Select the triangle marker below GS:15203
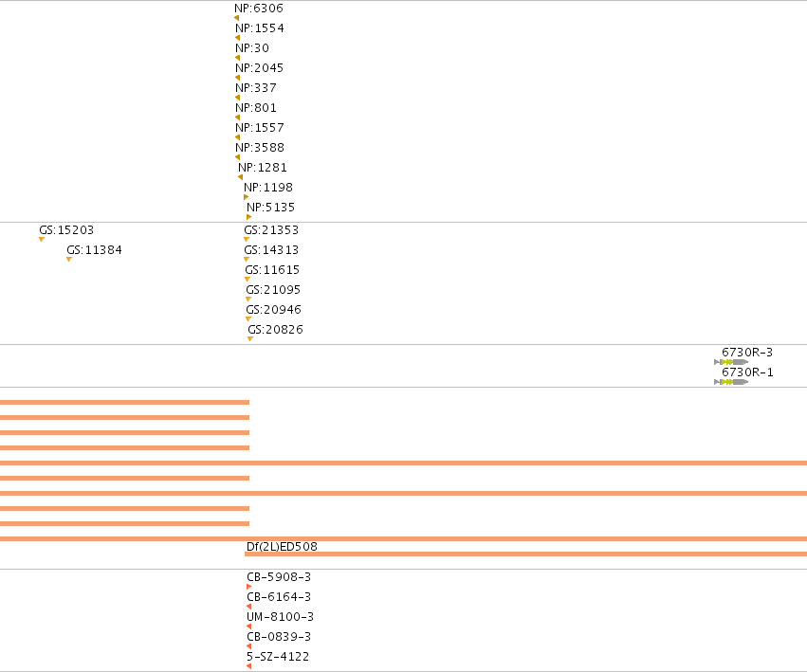 point(42,239)
